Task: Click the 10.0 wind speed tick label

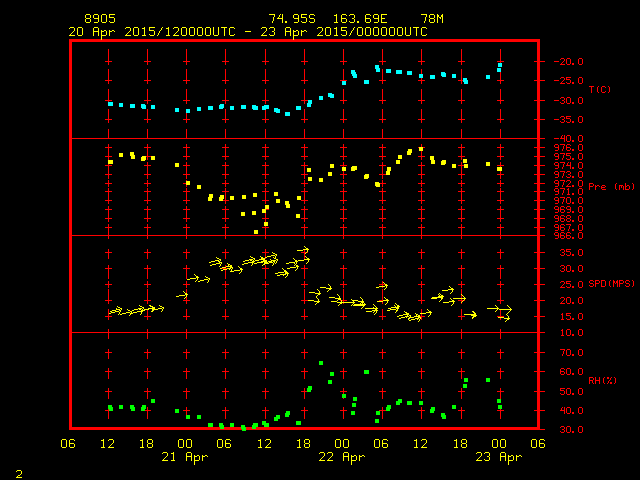Action: 571,333
